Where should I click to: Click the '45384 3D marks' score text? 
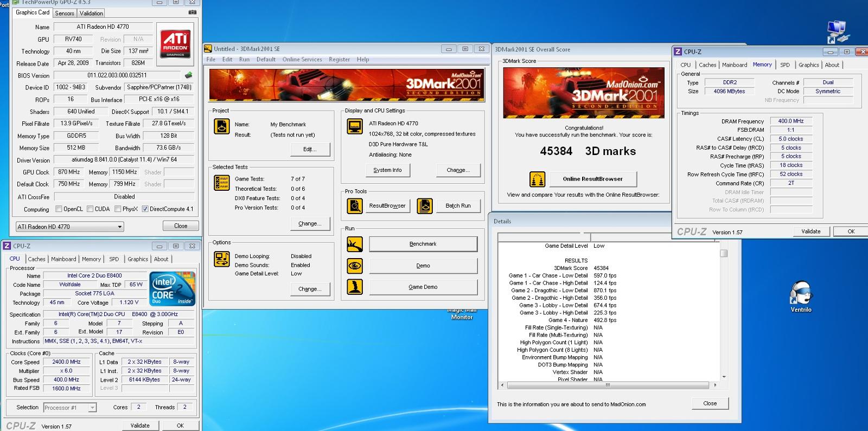(588, 151)
